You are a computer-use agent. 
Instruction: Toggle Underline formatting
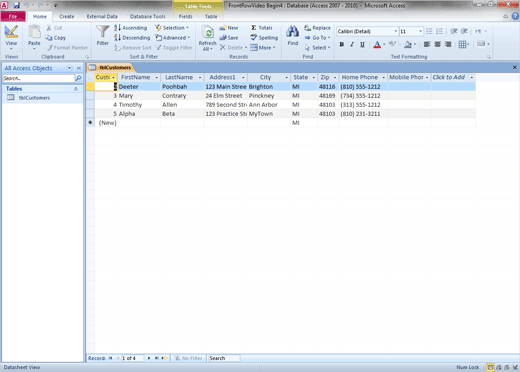pyautogui.click(x=362, y=44)
